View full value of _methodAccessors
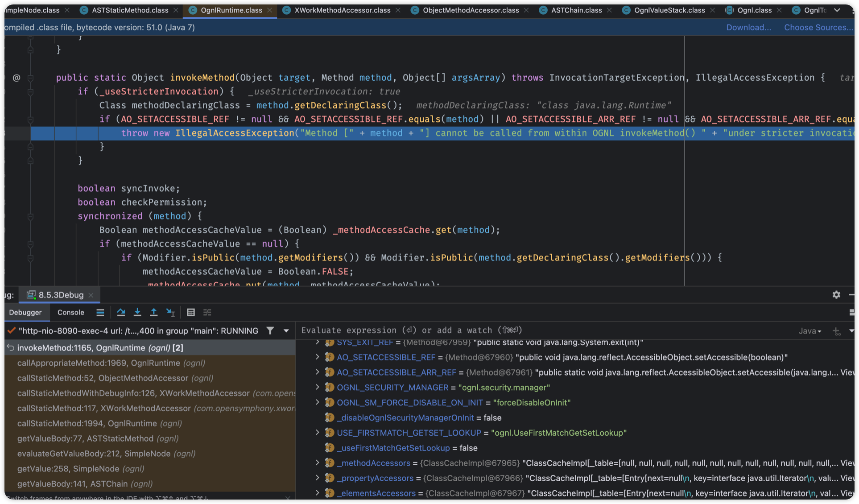The image size is (859, 504). tap(847, 463)
